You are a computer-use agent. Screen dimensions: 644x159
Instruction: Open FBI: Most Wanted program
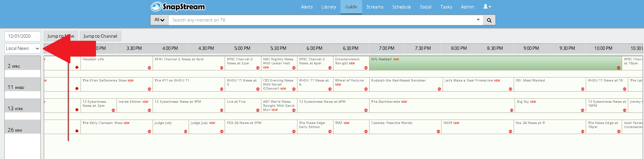(550, 84)
